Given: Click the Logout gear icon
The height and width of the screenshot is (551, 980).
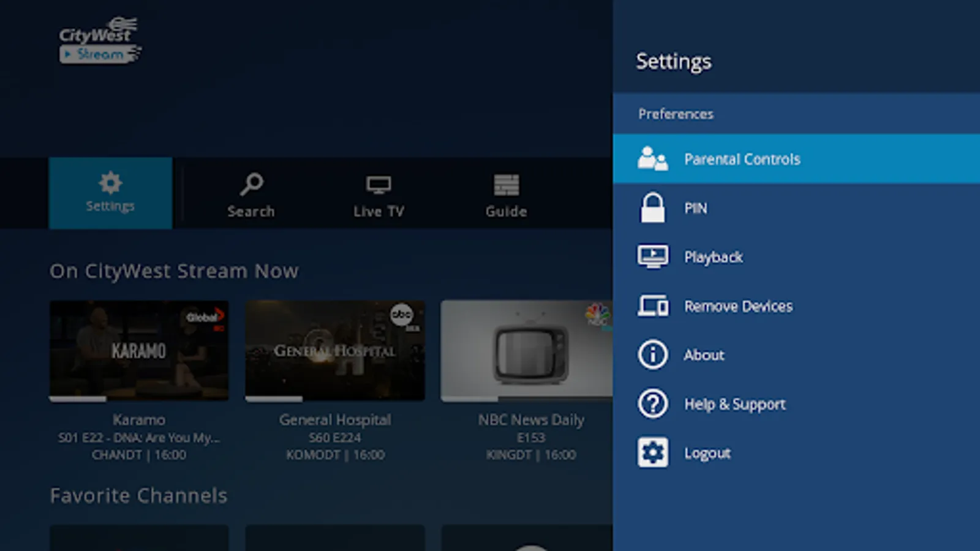Looking at the screenshot, I should (x=653, y=452).
